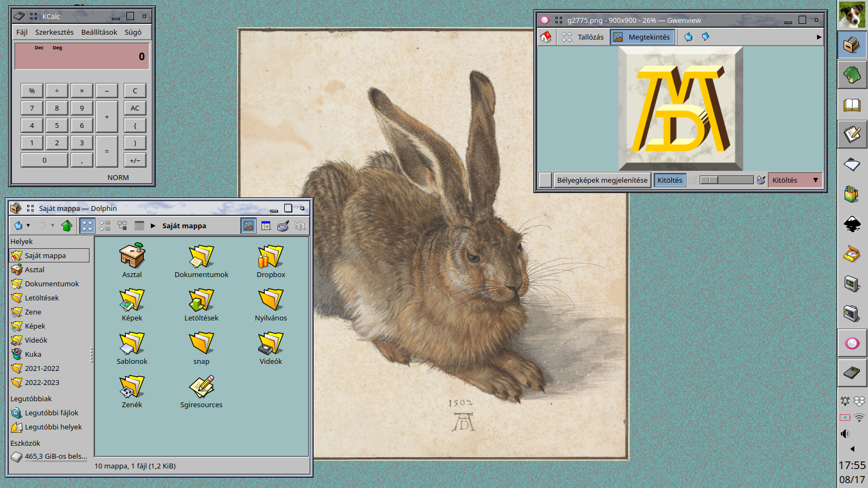The height and width of the screenshot is (488, 868).
Task: Open the Szerkesztés menu in KCalc
Action: click(x=54, y=32)
